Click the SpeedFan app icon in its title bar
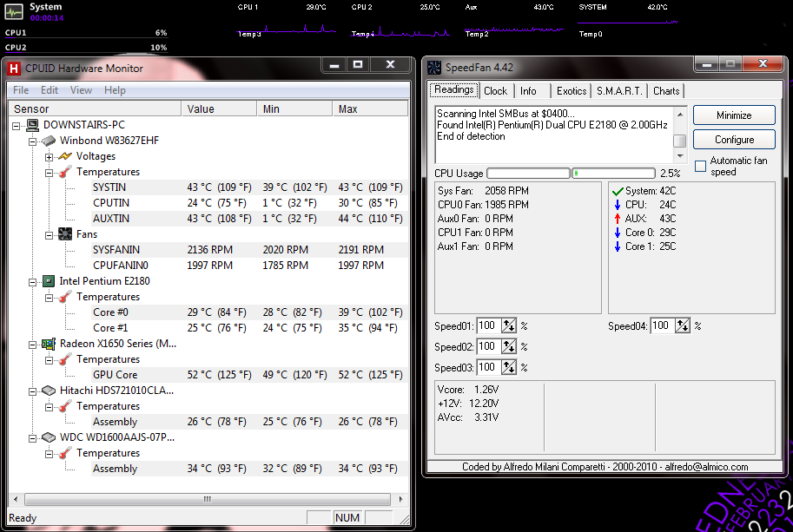Viewport: 793px width, 532px height. pyautogui.click(x=434, y=68)
